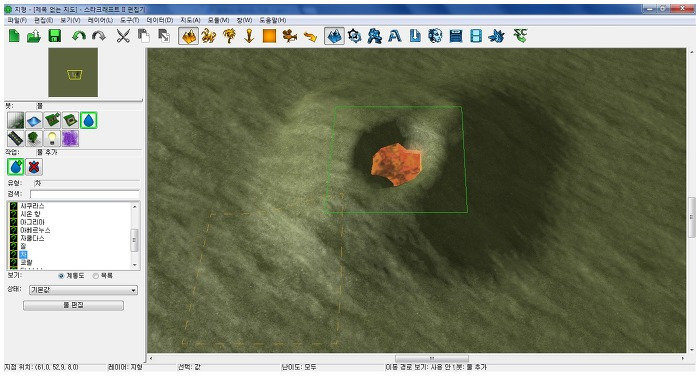Choose the 목록 view radio button
The width and height of the screenshot is (700, 376).
click(x=96, y=276)
